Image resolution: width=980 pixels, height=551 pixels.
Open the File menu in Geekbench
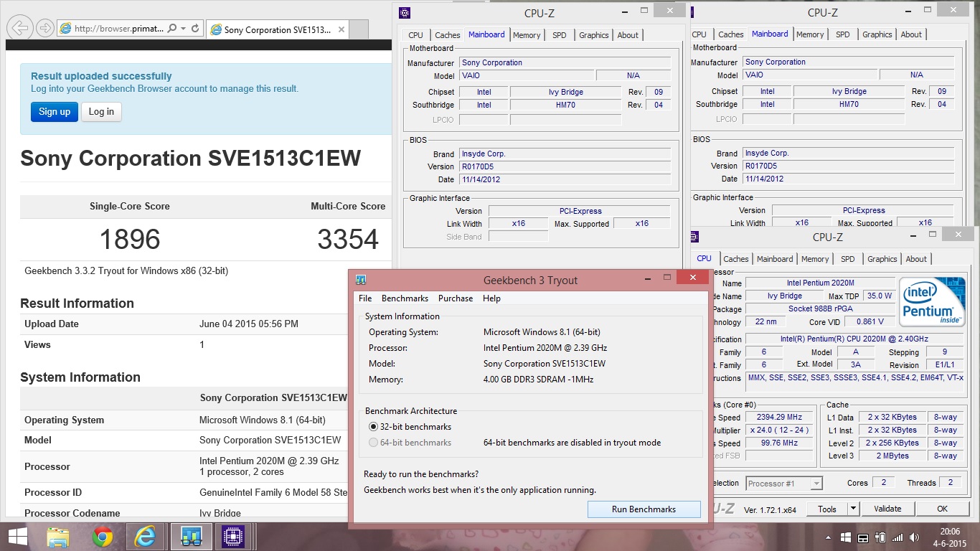(x=365, y=298)
